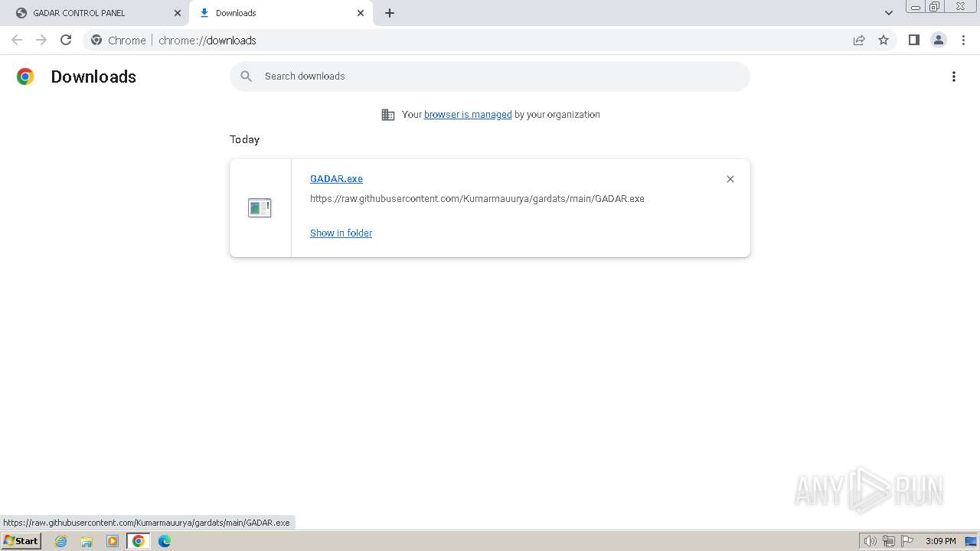The height and width of the screenshot is (551, 980).
Task: Remove GADAR.exe from the downloads list
Action: coord(730,179)
